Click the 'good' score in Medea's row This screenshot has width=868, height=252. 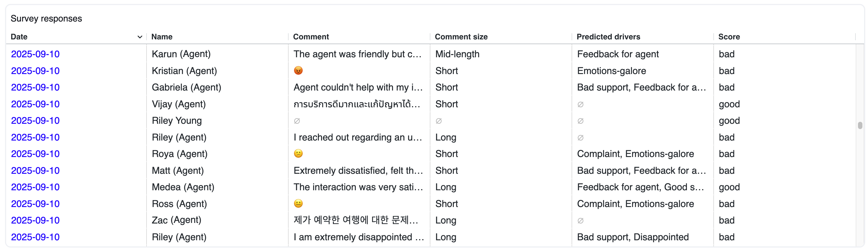coord(729,187)
